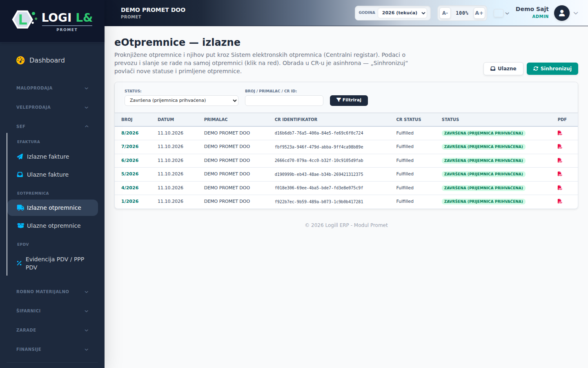588x368 pixels.
Task: Click CR identifier d16b6db7-76a5-400a-84e5-fe69c6f0c724
Action: coord(319,133)
